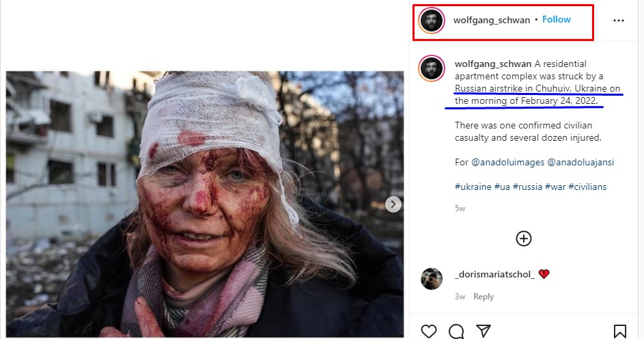Open wolfgang_schwan username in header
Image resolution: width=644 pixels, height=339 pixels.
(492, 21)
